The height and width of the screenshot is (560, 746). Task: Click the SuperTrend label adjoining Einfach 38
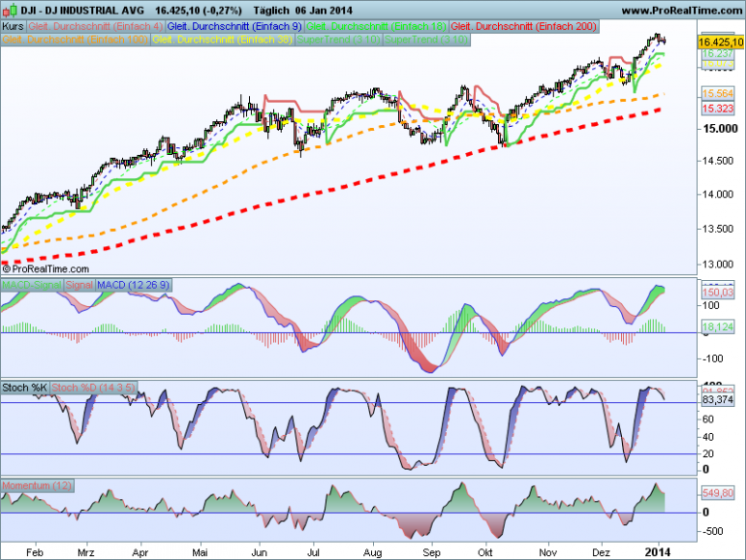click(339, 40)
